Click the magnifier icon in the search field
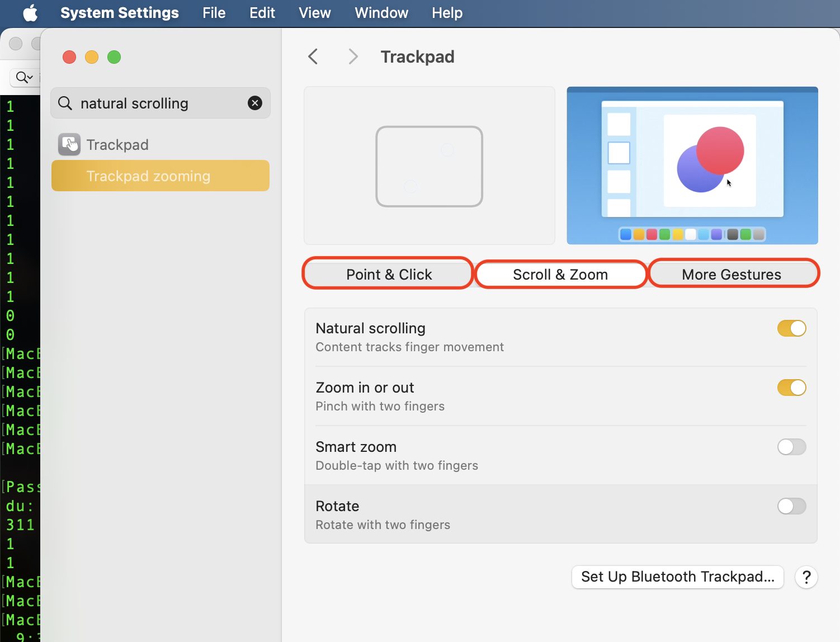840x642 pixels. [65, 103]
